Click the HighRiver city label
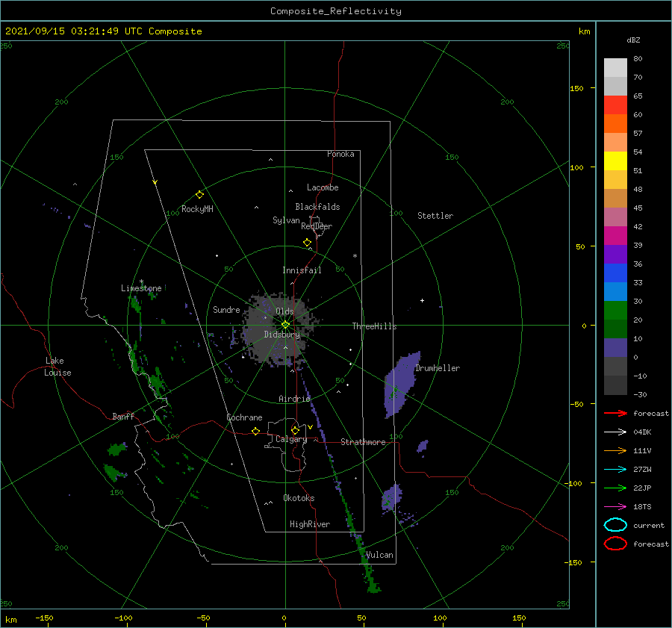The width and height of the screenshot is (672, 628). click(310, 524)
